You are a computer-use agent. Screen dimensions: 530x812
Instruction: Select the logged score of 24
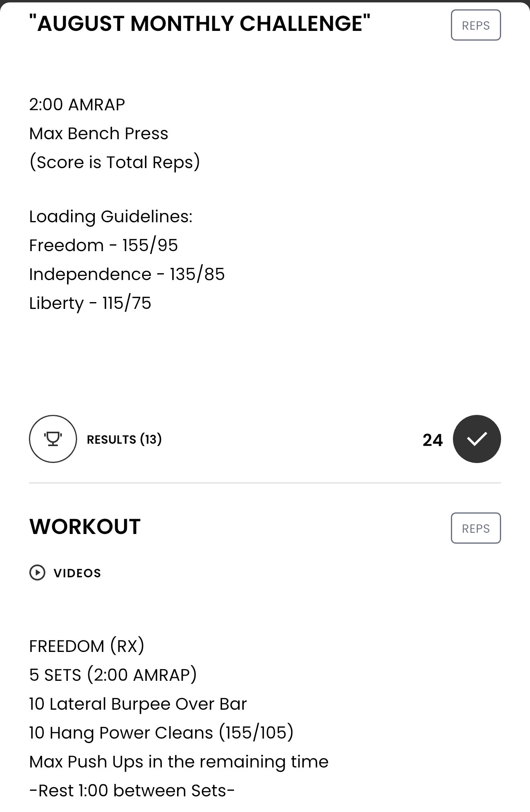pos(432,440)
